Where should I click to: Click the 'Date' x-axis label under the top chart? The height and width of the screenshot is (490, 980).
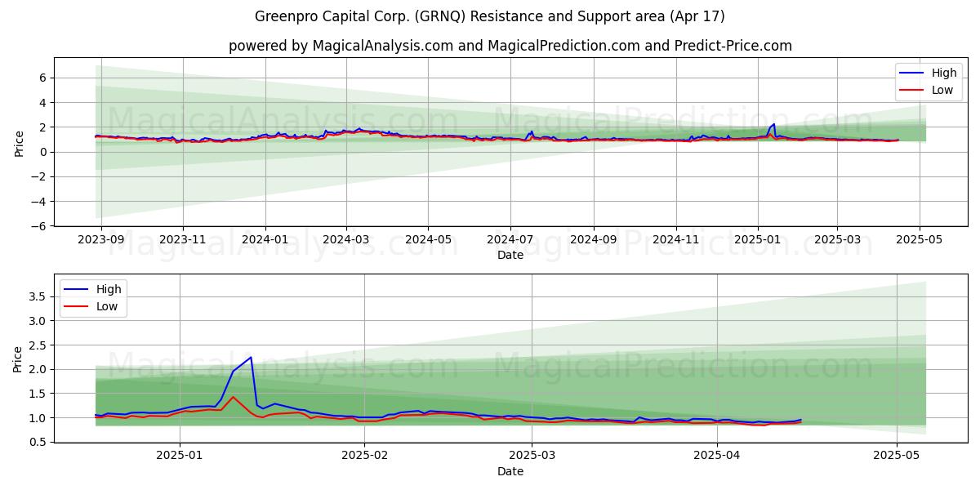pyautogui.click(x=510, y=255)
